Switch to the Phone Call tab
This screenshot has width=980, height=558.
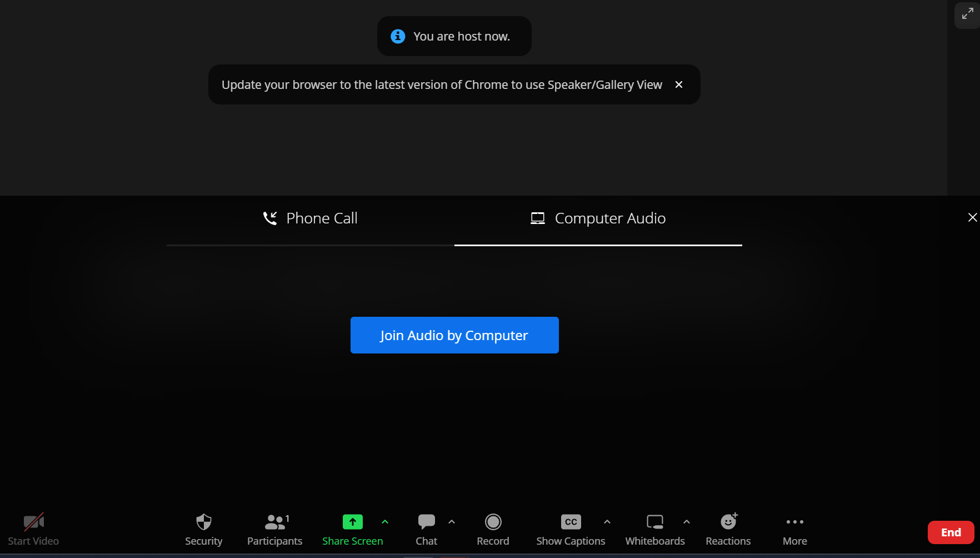click(311, 218)
